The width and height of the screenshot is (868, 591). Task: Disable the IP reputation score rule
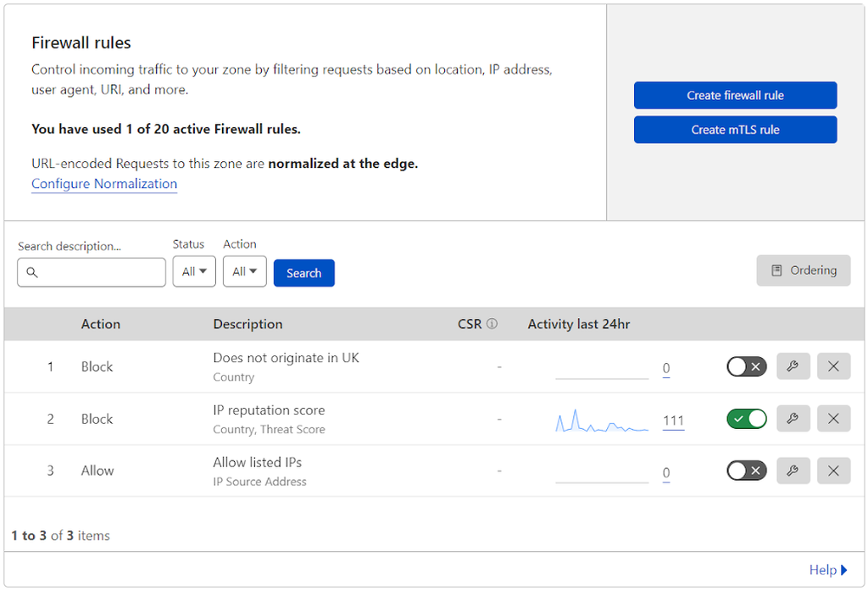[x=746, y=418]
